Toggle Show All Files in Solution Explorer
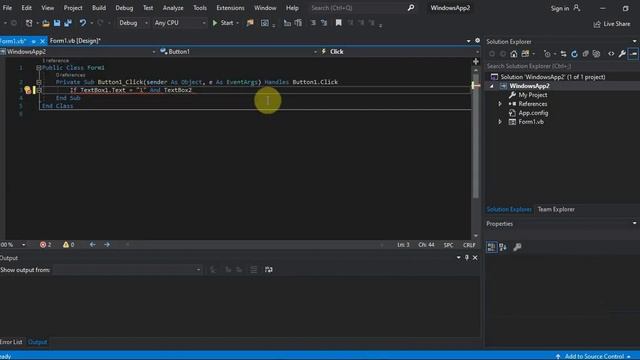This screenshot has width=640, height=360. click(596, 54)
